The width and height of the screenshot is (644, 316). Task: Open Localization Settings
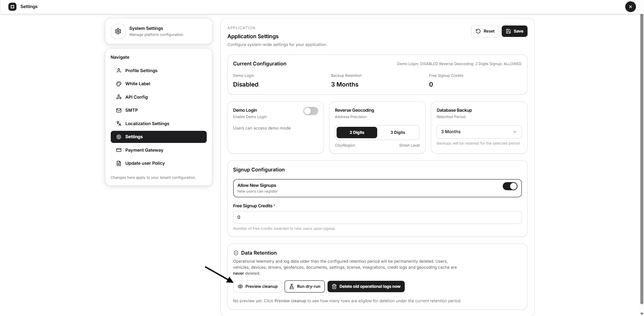(158, 123)
